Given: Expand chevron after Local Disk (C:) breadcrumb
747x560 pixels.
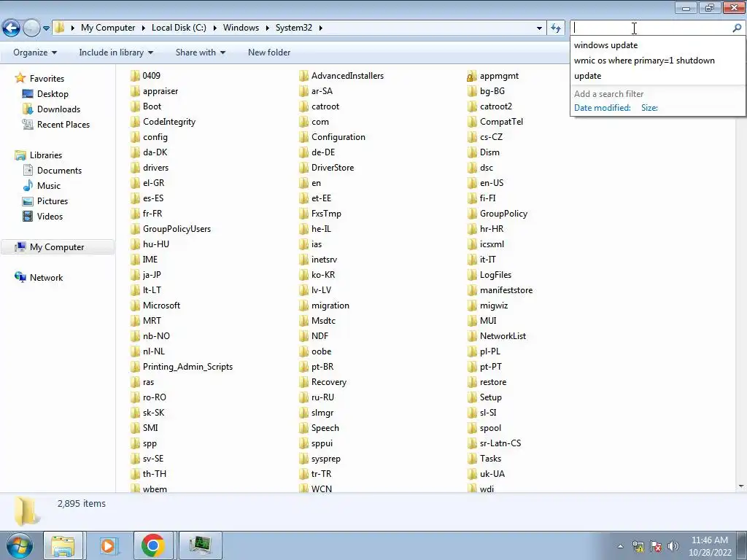Looking at the screenshot, I should click(215, 28).
